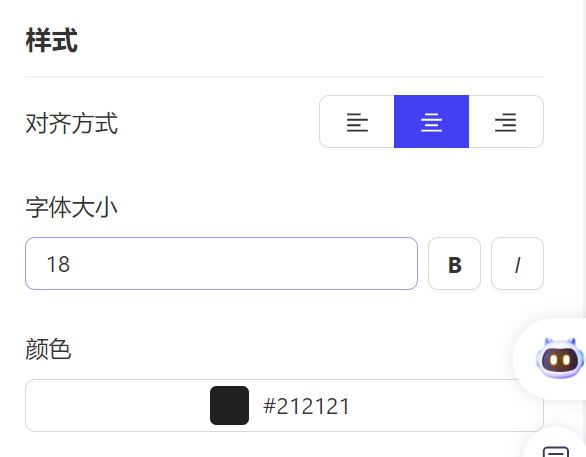Click the 对齐方式 label
Viewport: 586px width, 457px height.
pos(71,123)
